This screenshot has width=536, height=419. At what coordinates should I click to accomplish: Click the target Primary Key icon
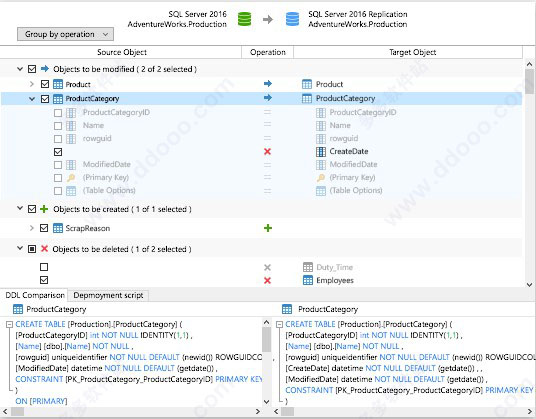click(321, 178)
